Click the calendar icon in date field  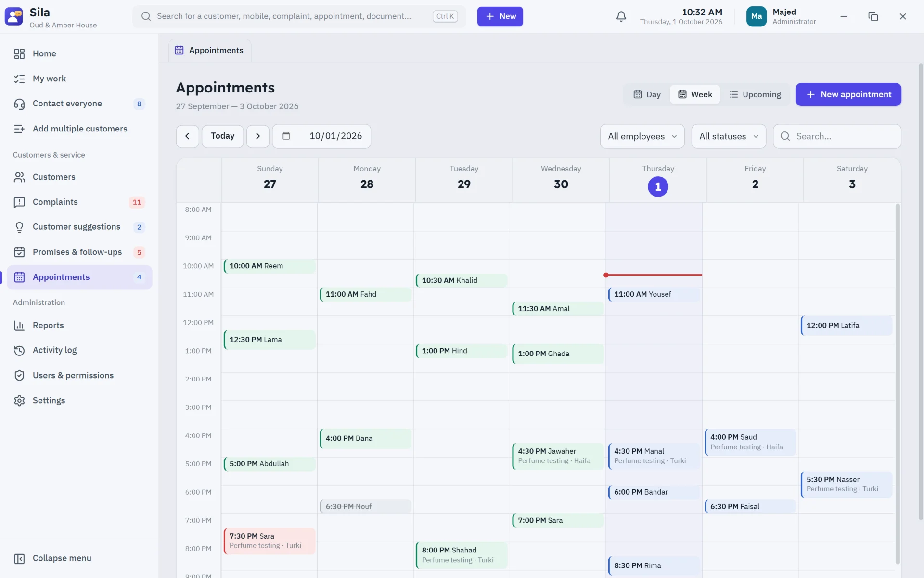click(x=286, y=136)
